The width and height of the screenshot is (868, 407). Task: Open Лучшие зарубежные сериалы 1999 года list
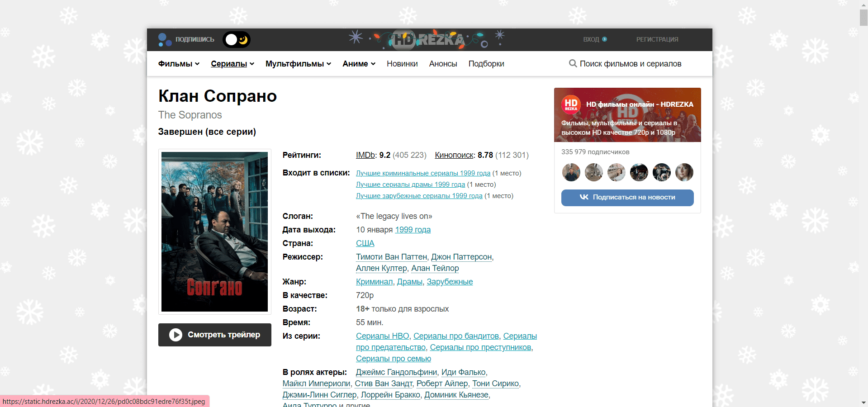[419, 196]
